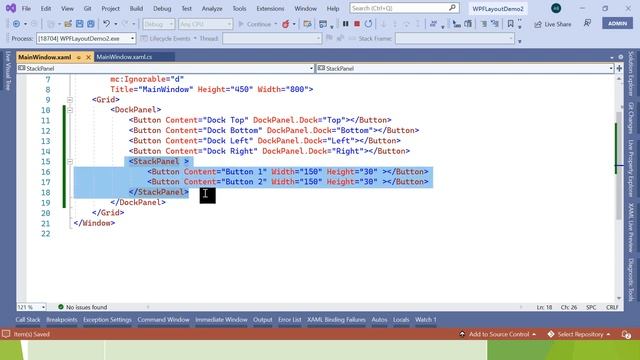Image resolution: width=640 pixels, height=360 pixels.
Task: Collapse the StackPanel element on line 15
Action: [70, 162]
